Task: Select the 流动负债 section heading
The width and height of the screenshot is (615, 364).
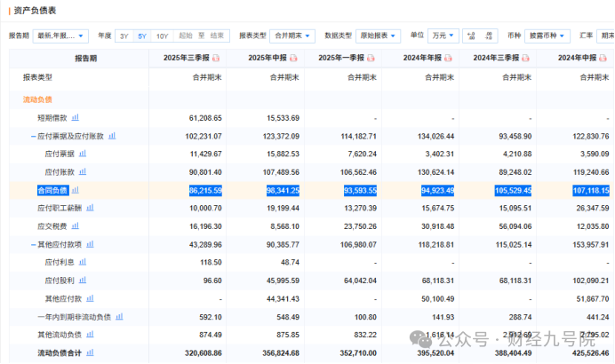Action: coord(37,99)
